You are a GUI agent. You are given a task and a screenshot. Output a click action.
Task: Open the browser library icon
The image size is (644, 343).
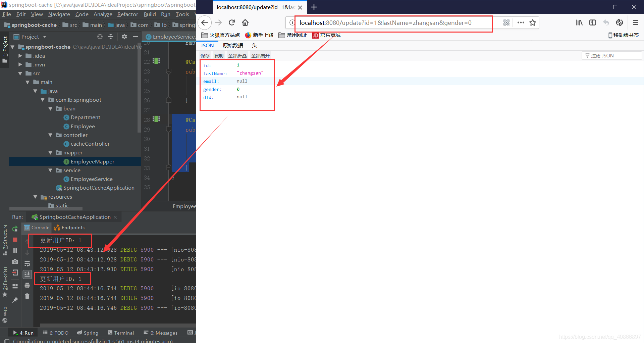click(579, 22)
